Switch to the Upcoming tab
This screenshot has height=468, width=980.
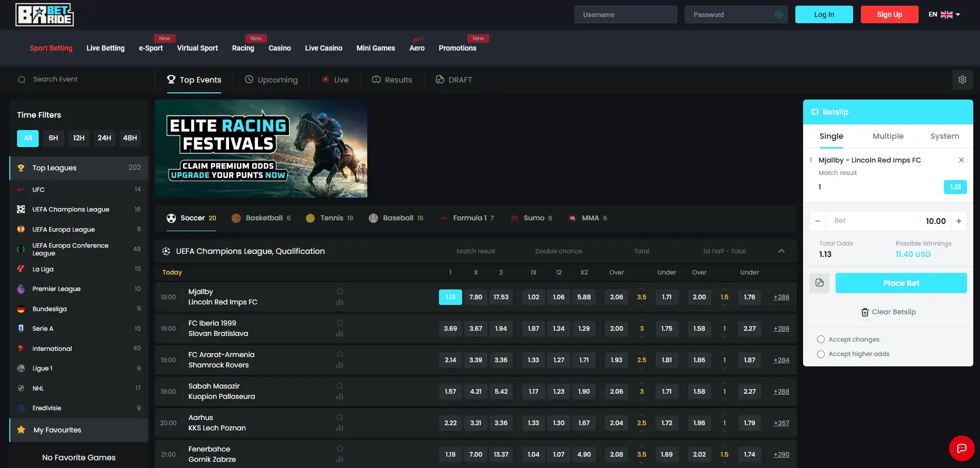271,80
